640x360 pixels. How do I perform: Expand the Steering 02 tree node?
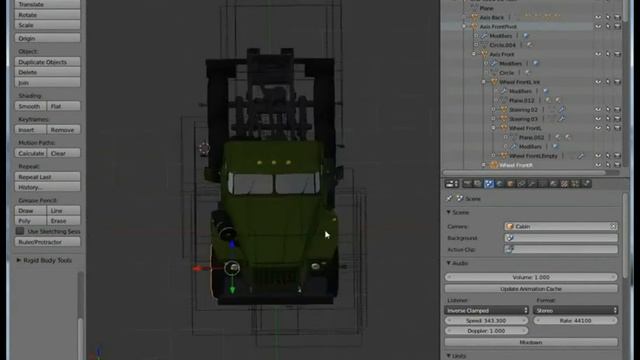click(x=494, y=109)
